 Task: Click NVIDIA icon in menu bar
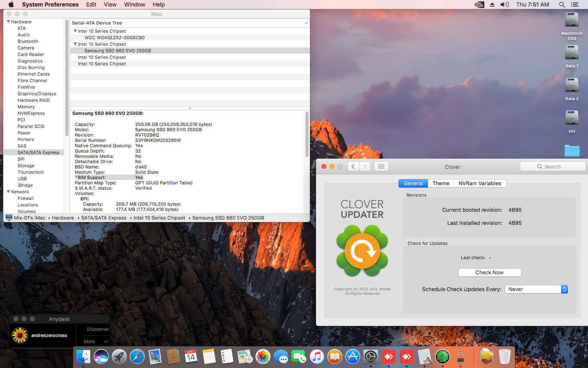click(479, 4)
